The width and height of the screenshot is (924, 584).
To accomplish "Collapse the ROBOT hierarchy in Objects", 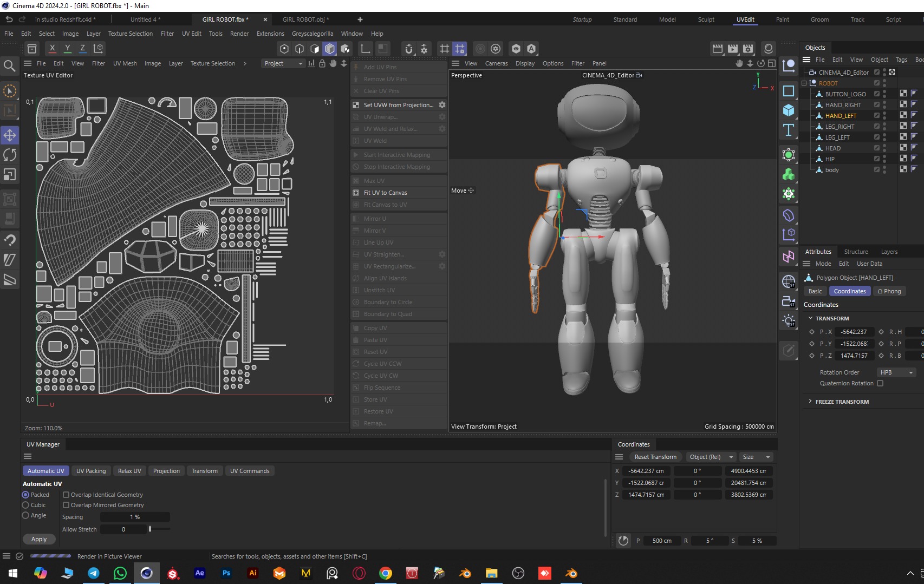I will (804, 83).
